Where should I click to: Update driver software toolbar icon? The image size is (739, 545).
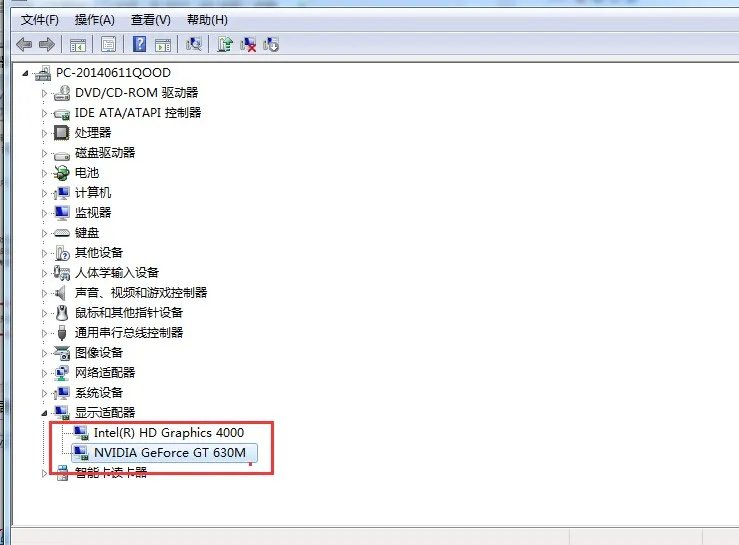(225, 44)
